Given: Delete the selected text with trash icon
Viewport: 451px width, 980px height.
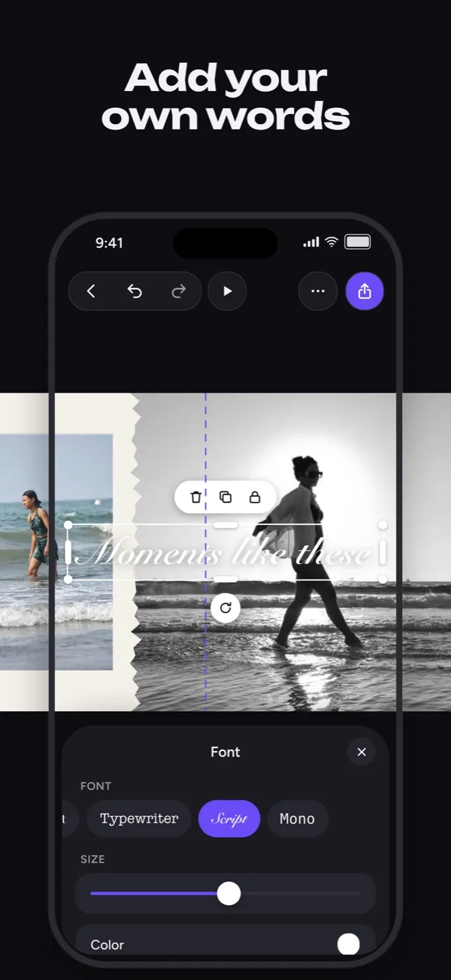Looking at the screenshot, I should pyautogui.click(x=196, y=497).
